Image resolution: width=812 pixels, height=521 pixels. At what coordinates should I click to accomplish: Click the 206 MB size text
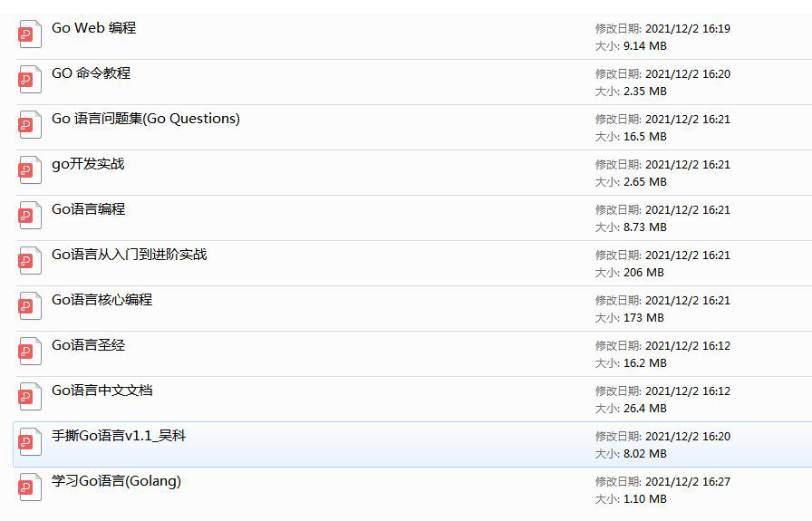tap(643, 272)
